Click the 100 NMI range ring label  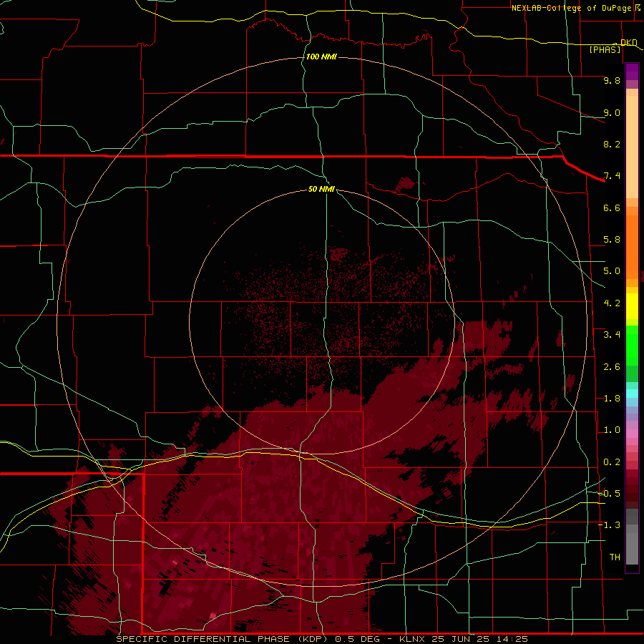click(321, 57)
